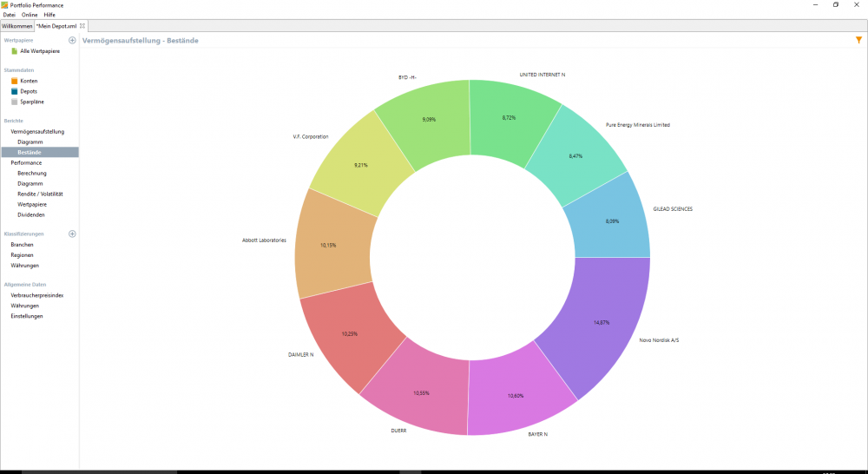This screenshot has height=474, width=868.
Task: Select Performance in the sidebar
Action: pyautogui.click(x=26, y=163)
